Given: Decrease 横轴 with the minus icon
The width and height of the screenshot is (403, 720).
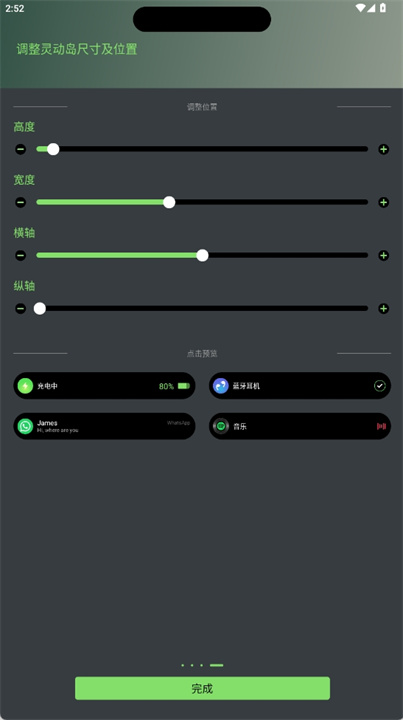Looking at the screenshot, I should coord(21,255).
